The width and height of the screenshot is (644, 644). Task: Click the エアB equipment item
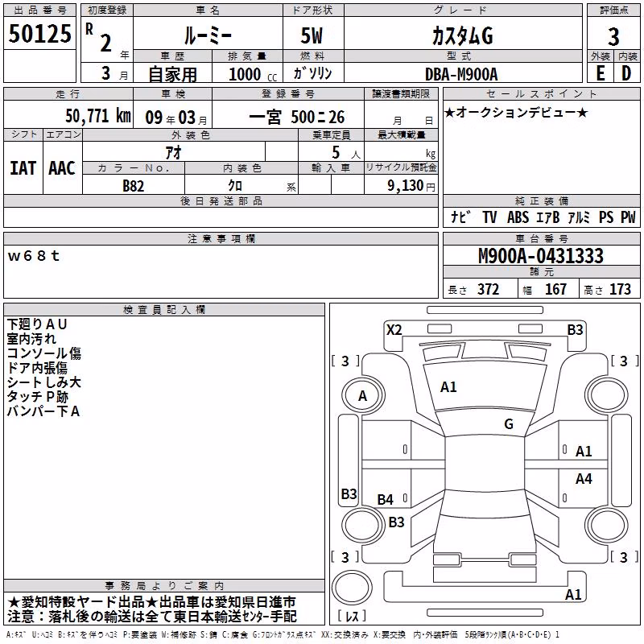pos(548,217)
